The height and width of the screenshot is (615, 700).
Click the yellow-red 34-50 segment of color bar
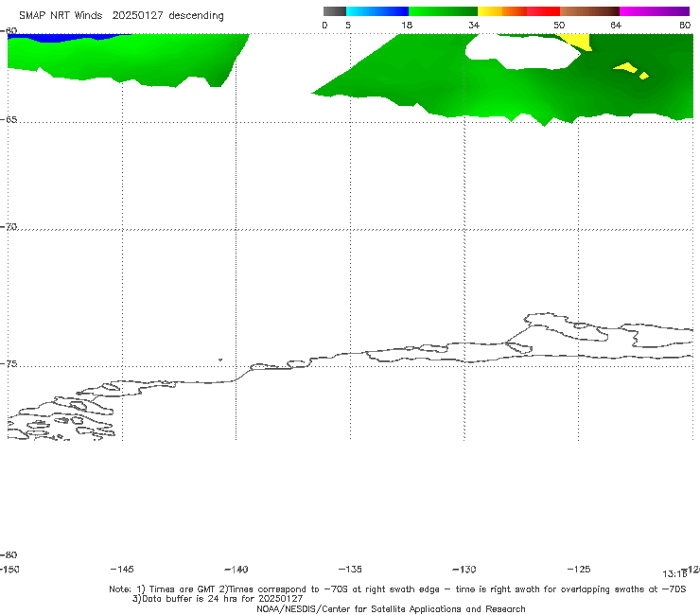[x=518, y=11]
